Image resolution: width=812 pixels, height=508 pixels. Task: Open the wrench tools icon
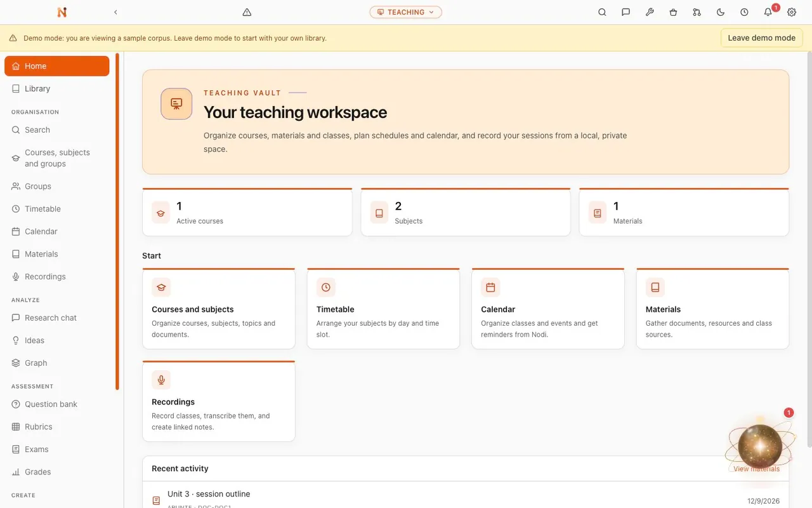(650, 12)
